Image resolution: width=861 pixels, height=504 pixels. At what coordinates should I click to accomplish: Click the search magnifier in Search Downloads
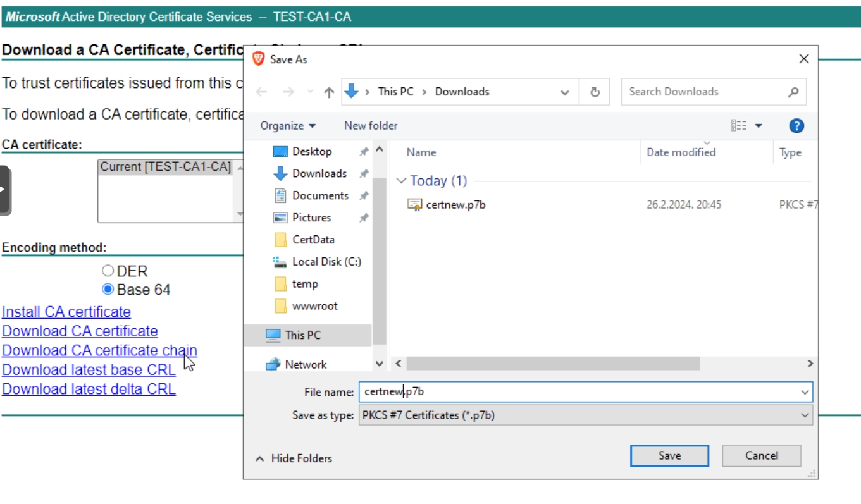pos(793,92)
